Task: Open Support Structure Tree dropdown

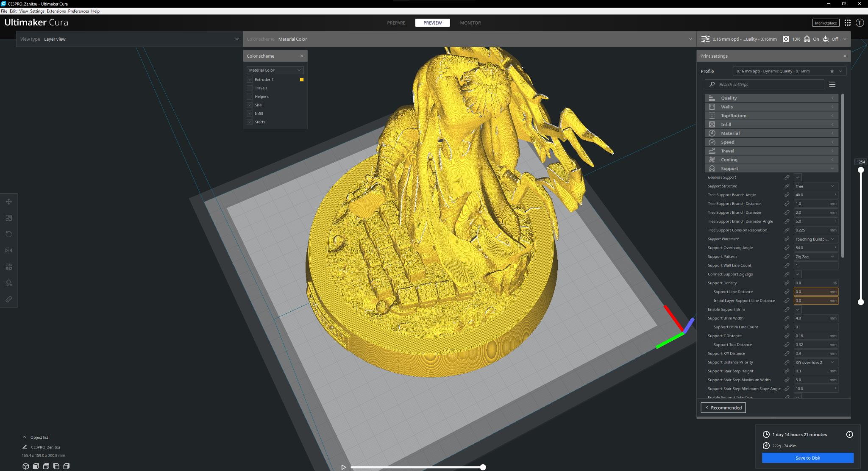Action: (x=816, y=186)
